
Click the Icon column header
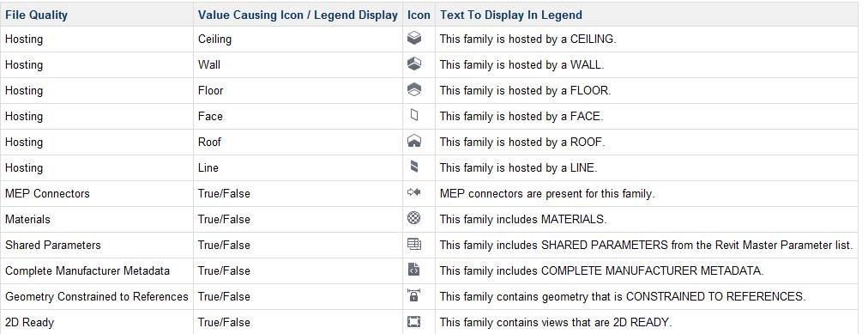[x=419, y=15]
